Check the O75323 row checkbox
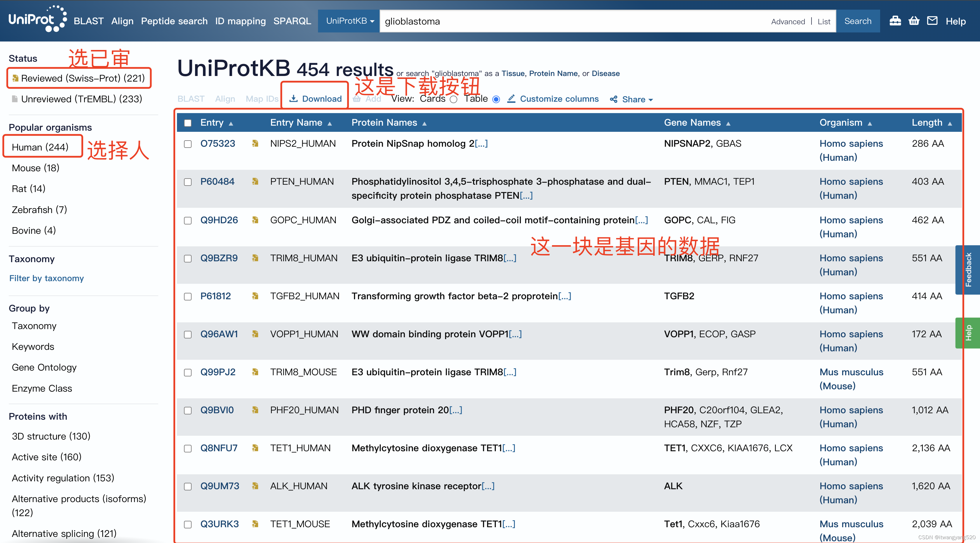This screenshot has width=980, height=543. [x=187, y=144]
